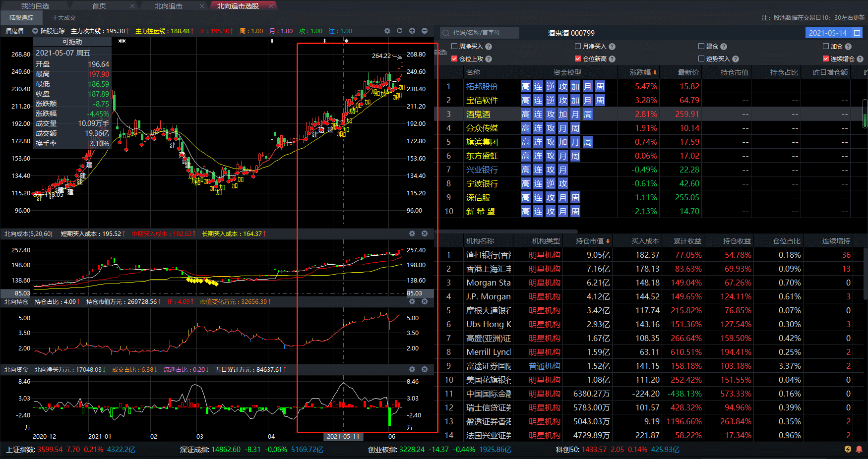Screen dimensions: 868x459
Task: Open settings gear on 北向成本 panel
Action: [x=412, y=233]
